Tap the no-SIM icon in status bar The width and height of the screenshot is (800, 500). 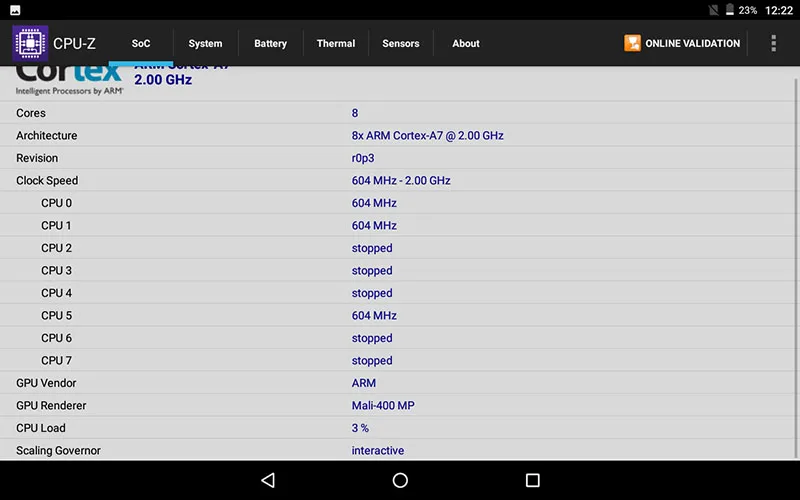click(x=714, y=10)
